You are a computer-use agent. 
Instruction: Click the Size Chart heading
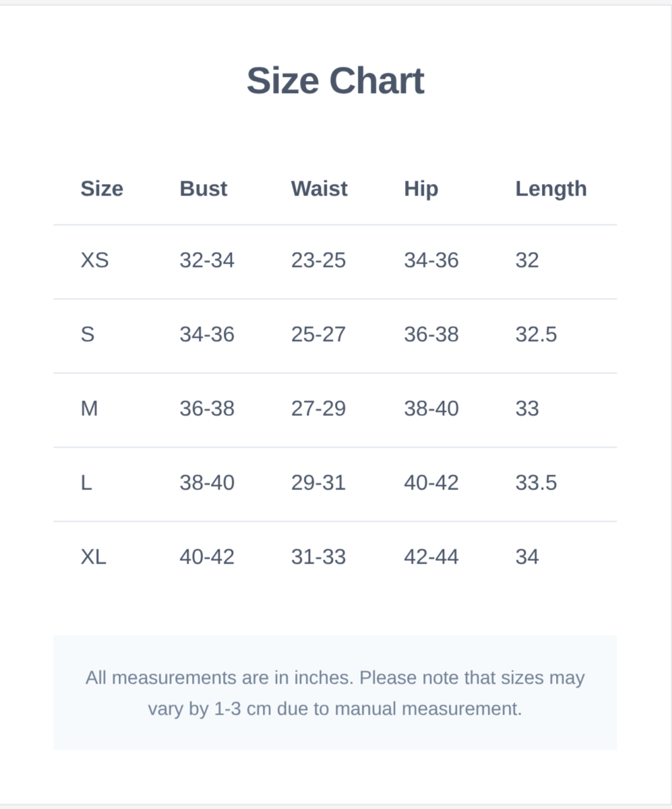335,81
